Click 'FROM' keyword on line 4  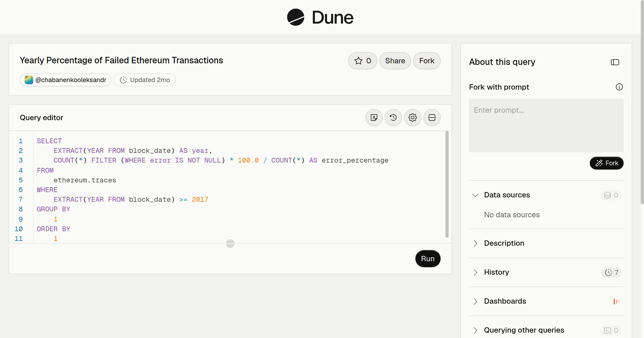point(45,171)
